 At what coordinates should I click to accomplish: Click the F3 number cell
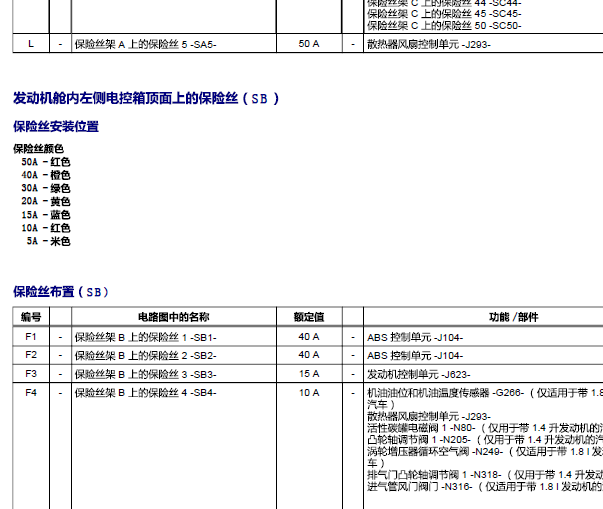(x=31, y=374)
